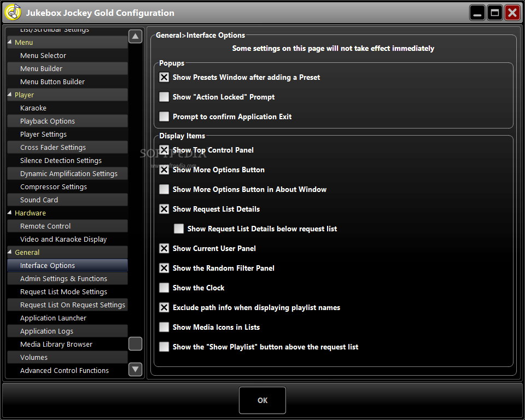
Task: Click the Jukebox Jockey app logo icon
Action: [13, 12]
